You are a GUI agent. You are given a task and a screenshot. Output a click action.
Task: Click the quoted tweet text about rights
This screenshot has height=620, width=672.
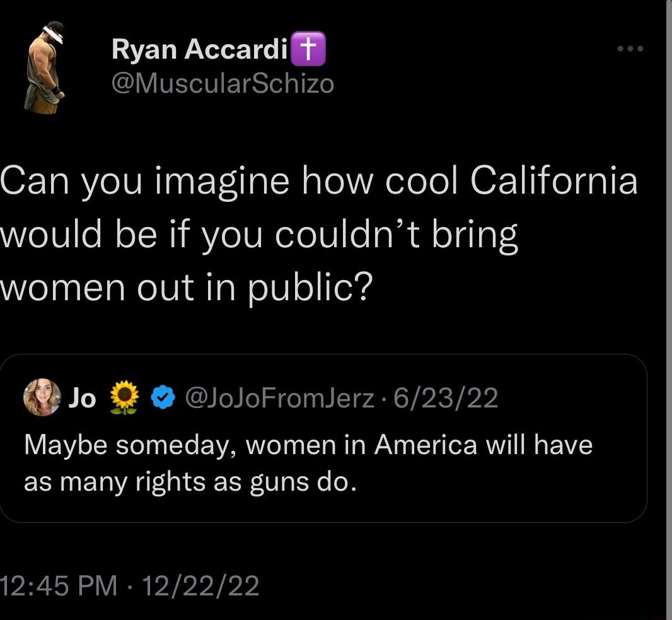pos(308,462)
